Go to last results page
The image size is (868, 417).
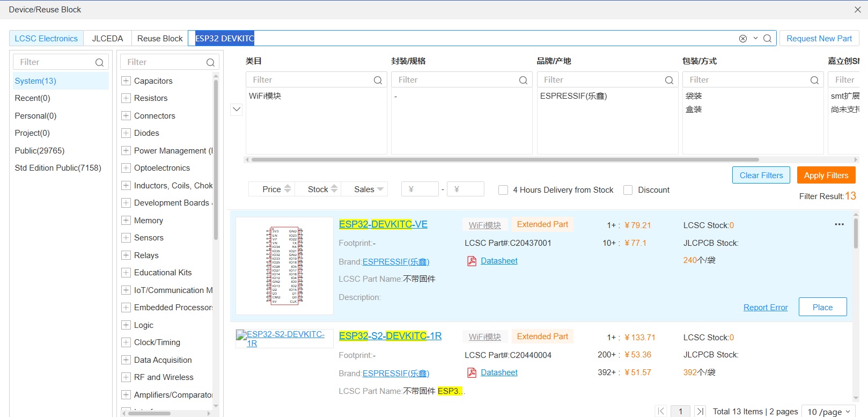[700, 411]
